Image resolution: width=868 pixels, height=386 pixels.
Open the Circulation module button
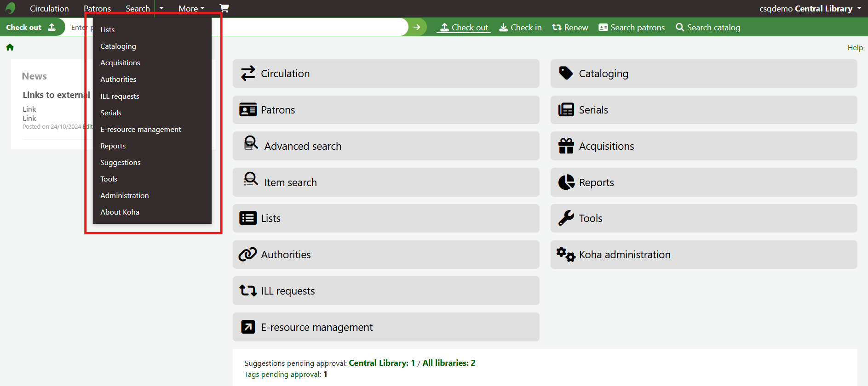tap(386, 74)
